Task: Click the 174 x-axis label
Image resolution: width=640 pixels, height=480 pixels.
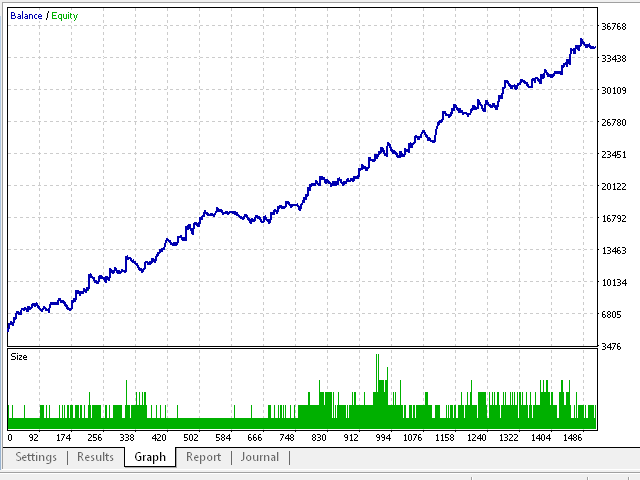Action: (63, 438)
